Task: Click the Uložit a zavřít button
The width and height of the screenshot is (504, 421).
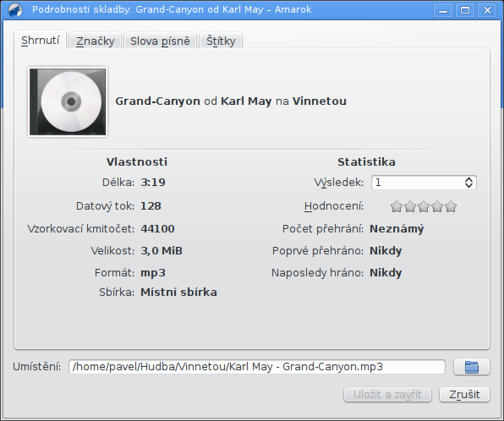Action: (387, 394)
